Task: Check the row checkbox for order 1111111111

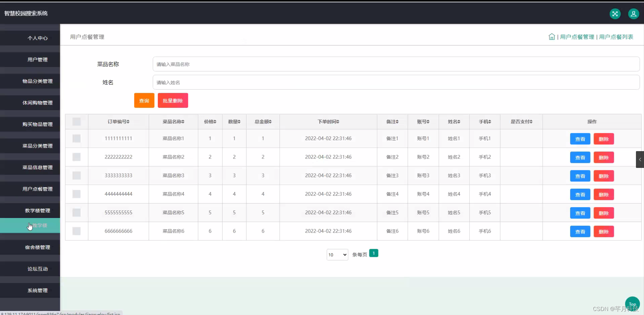Action: [x=77, y=138]
